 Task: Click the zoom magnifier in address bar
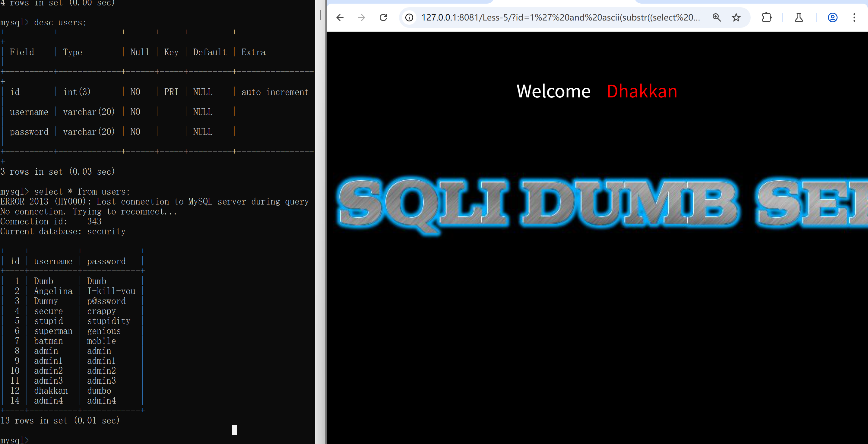(716, 17)
